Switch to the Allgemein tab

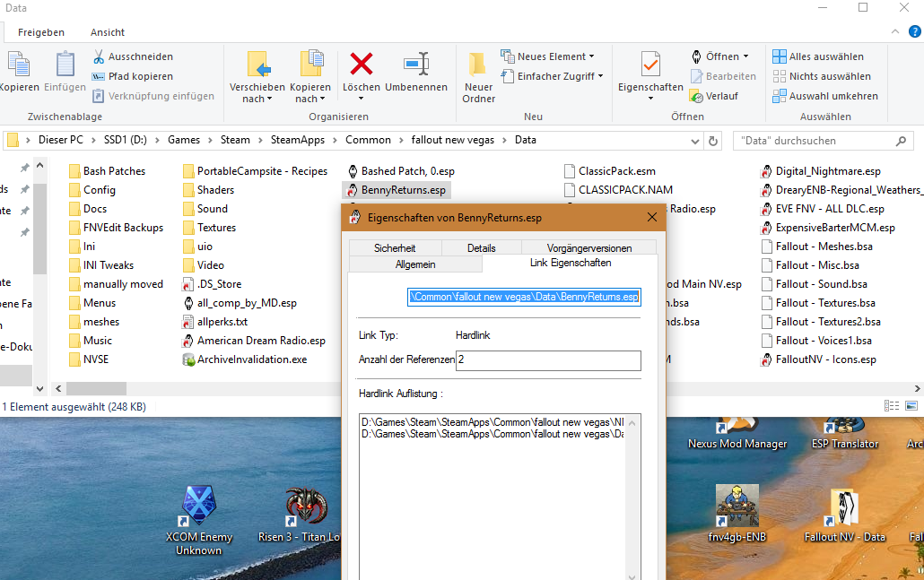[x=415, y=264]
